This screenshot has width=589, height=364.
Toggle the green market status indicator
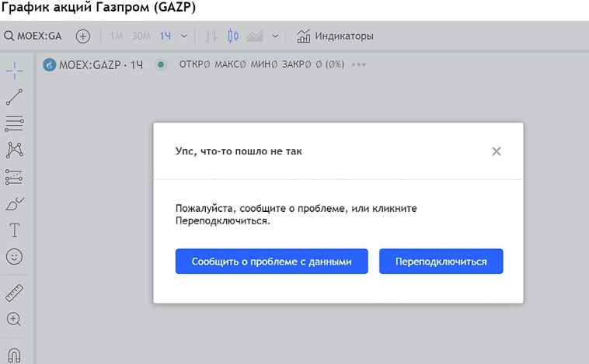pyautogui.click(x=161, y=64)
